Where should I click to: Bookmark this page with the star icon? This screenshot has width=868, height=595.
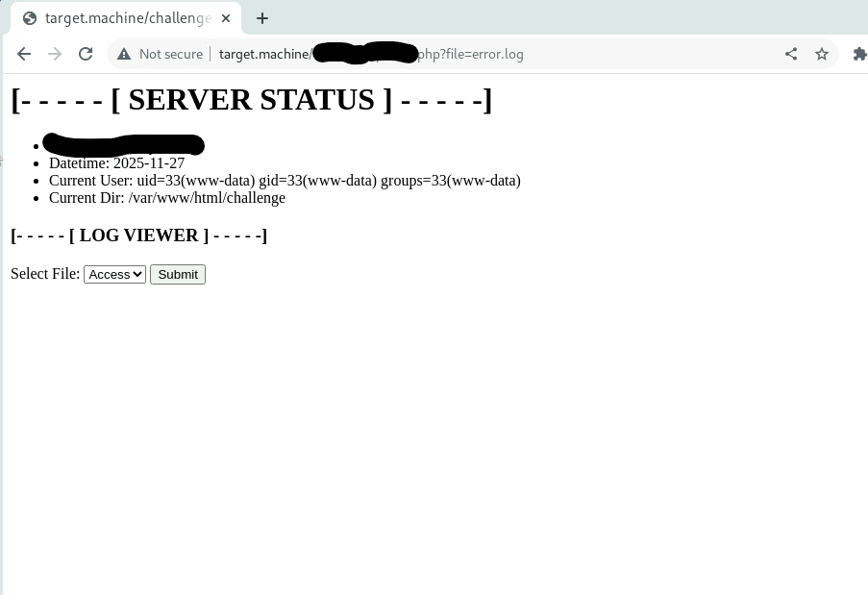click(x=822, y=54)
